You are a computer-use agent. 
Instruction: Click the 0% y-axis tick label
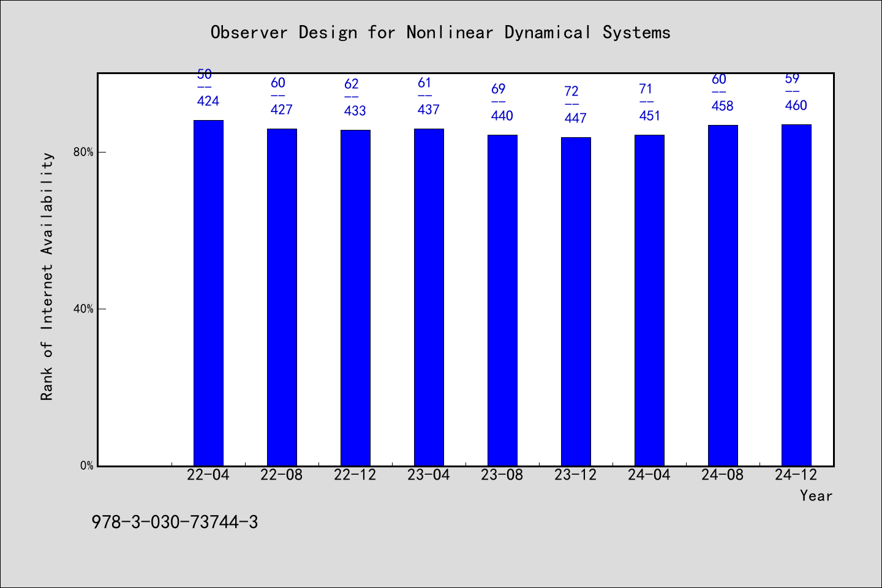pyautogui.click(x=86, y=466)
